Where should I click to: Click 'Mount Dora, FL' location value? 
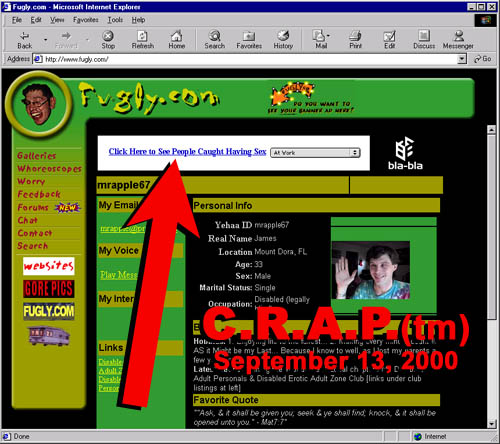281,252
